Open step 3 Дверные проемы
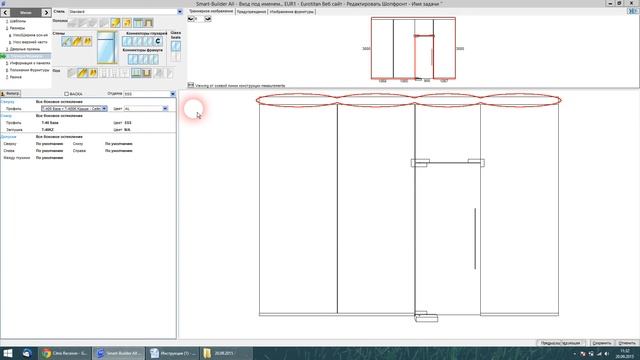This screenshot has height=360, width=640. [22, 49]
